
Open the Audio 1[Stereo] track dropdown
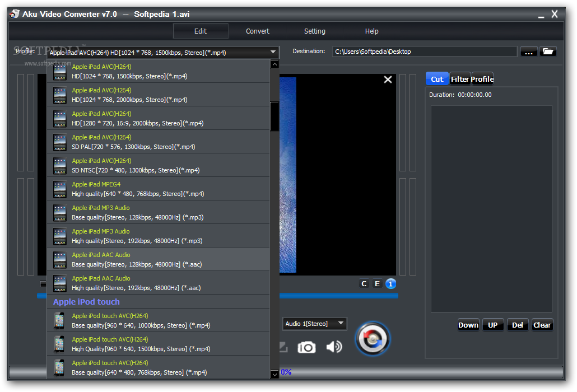tap(315, 324)
